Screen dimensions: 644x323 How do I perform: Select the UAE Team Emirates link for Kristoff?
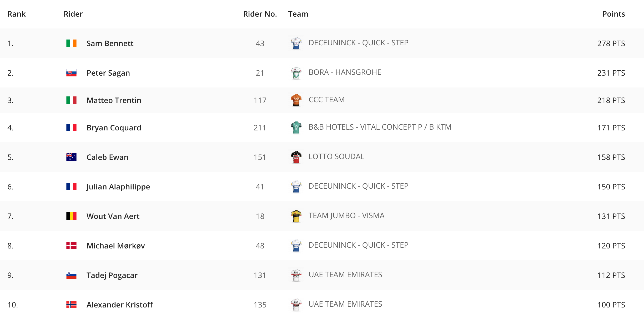(345, 304)
